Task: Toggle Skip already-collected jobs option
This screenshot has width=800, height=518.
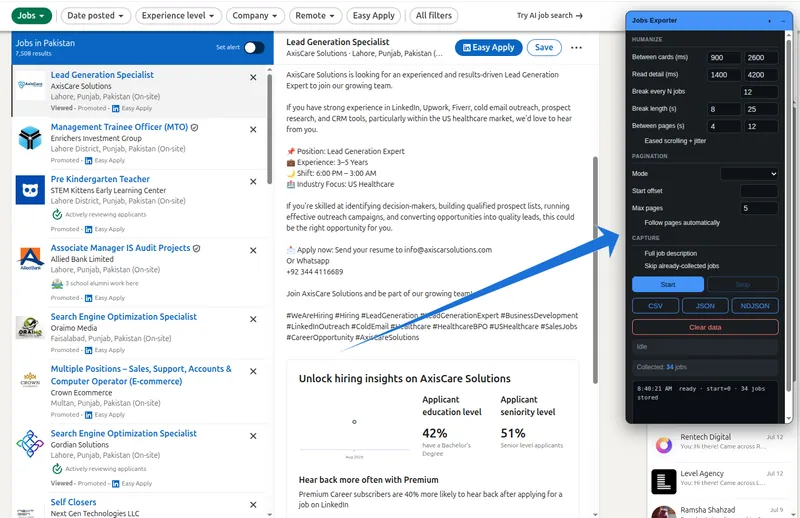Action: tap(681, 266)
